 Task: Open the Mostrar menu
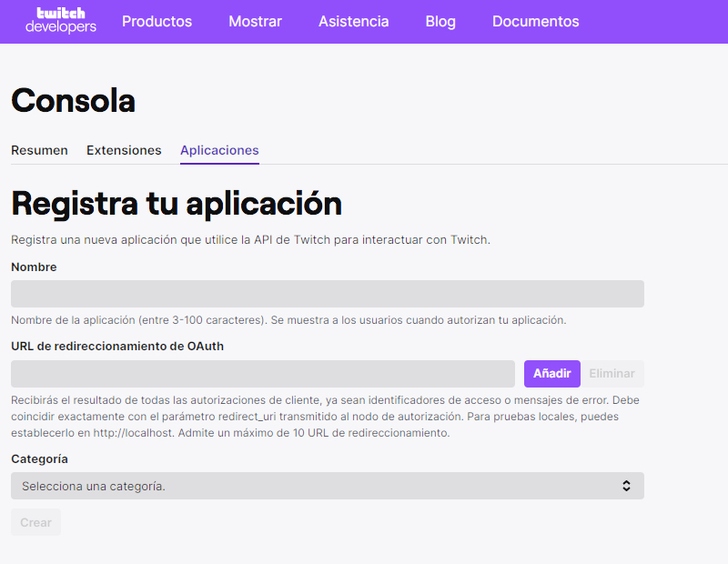click(255, 21)
